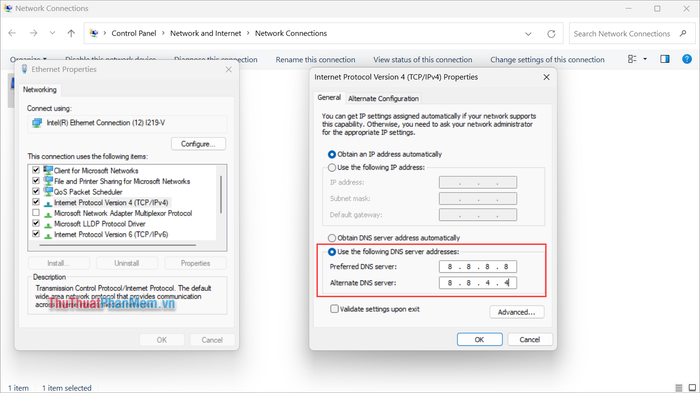
Task: Click the Preferred DNS server field
Action: [478, 267]
